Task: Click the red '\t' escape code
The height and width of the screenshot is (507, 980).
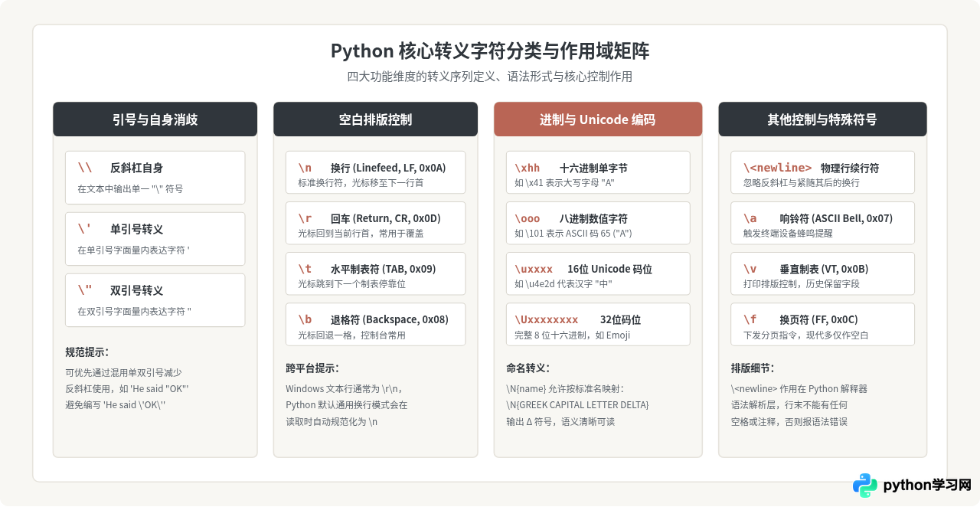Action: (x=305, y=269)
